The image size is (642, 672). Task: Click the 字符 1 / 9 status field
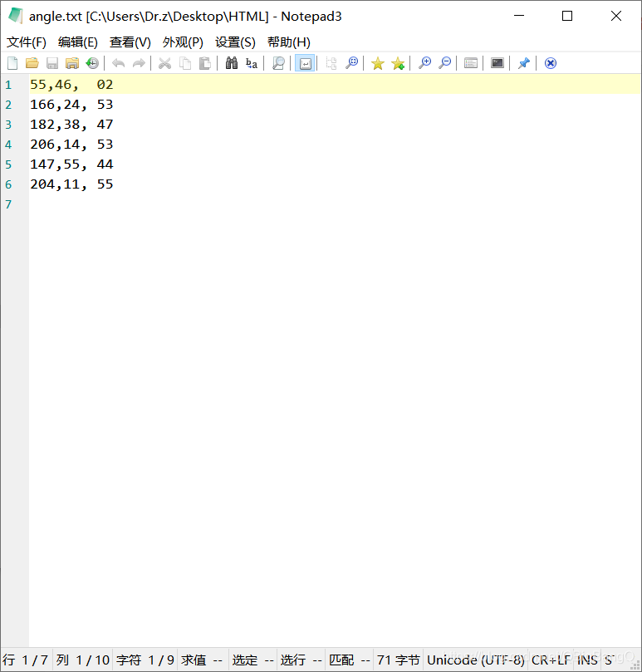[145, 660]
